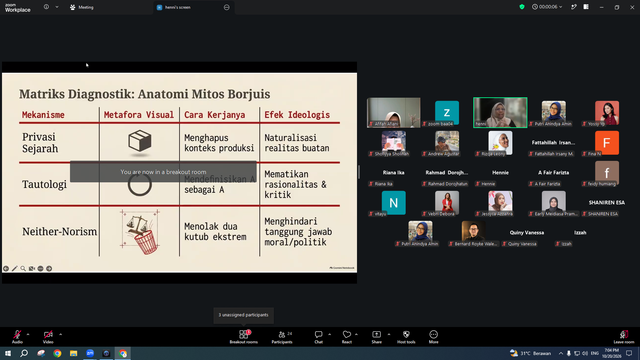Viewport: 640px width, 360px height.
Task: Show hidden system tray icons
Action: [561, 353]
